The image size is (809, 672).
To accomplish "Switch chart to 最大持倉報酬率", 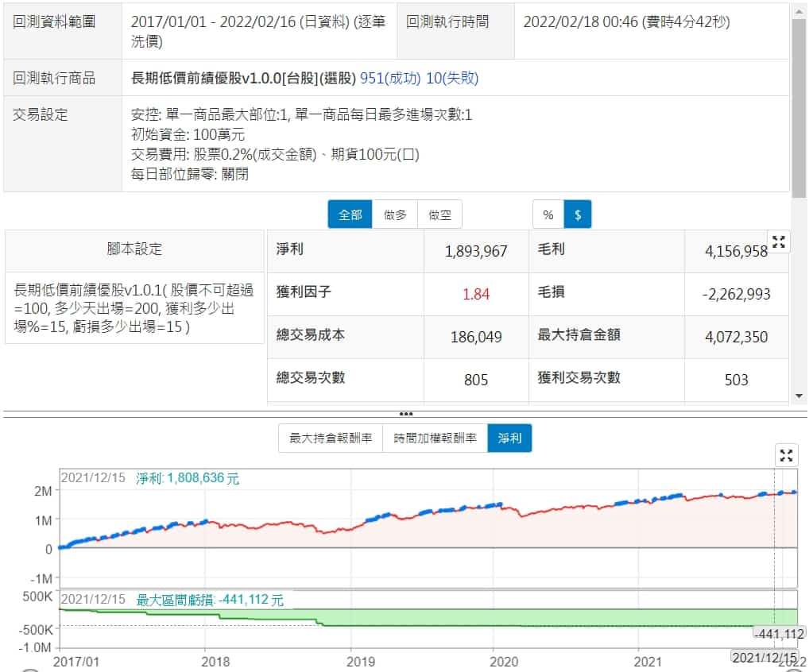I will [x=330, y=438].
